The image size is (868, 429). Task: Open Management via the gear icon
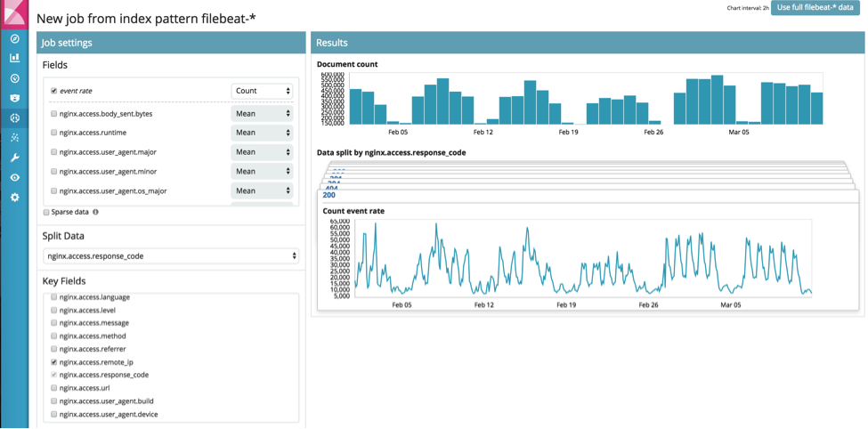click(x=15, y=197)
